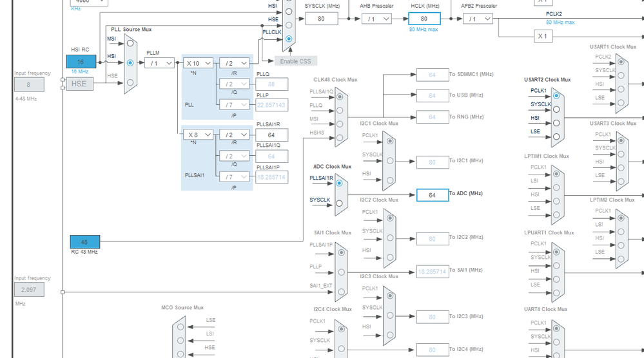Open the AHB Prescaler dropdown
The height and width of the screenshot is (358, 644).
click(x=376, y=19)
